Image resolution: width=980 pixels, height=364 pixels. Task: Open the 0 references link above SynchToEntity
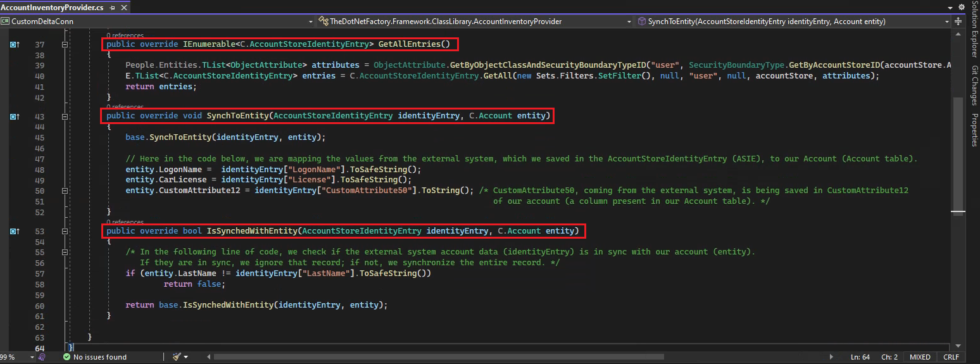pos(125,107)
